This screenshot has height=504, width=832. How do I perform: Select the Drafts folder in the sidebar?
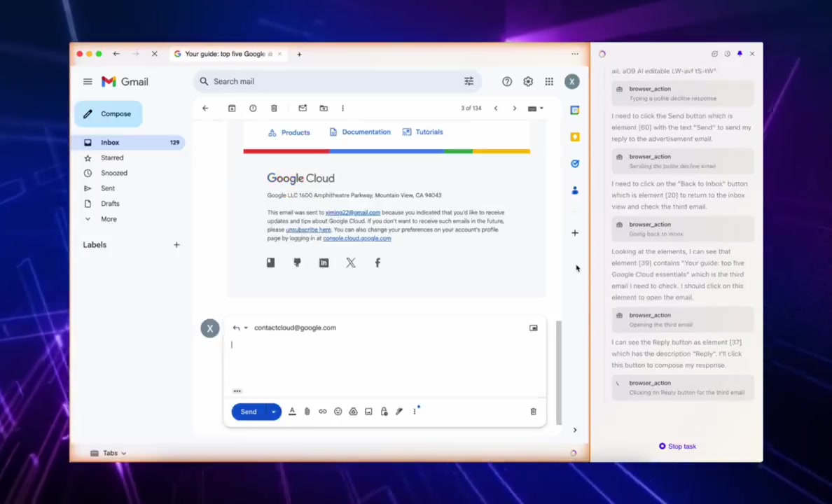[110, 204]
